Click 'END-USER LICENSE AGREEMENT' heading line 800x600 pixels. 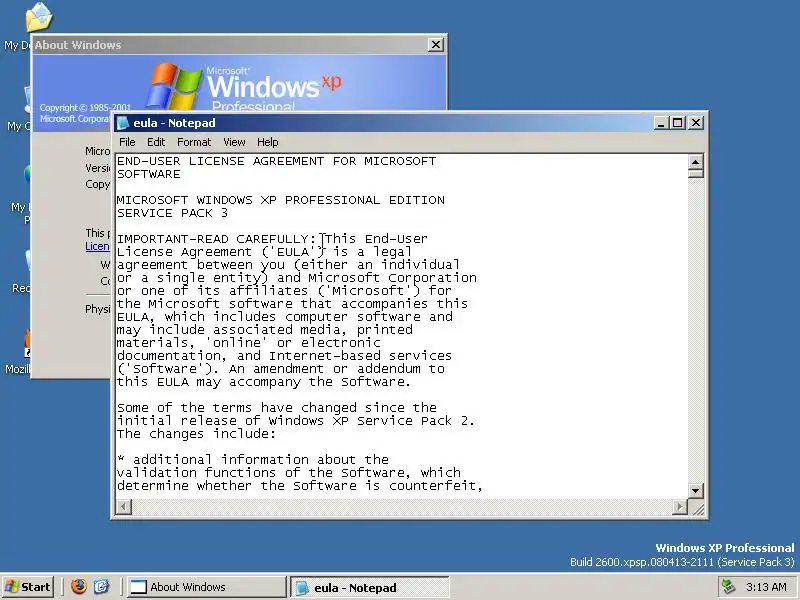(x=220, y=161)
